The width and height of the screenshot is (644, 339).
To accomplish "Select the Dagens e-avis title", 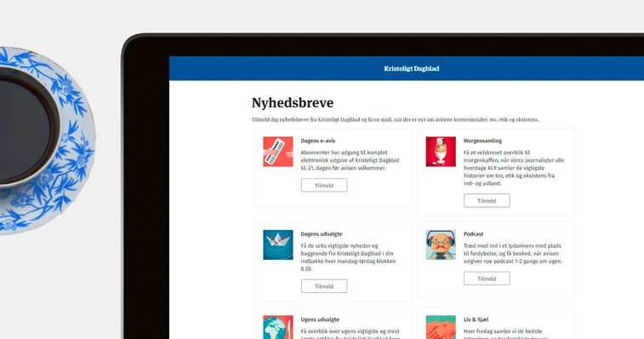I will pyautogui.click(x=318, y=141).
